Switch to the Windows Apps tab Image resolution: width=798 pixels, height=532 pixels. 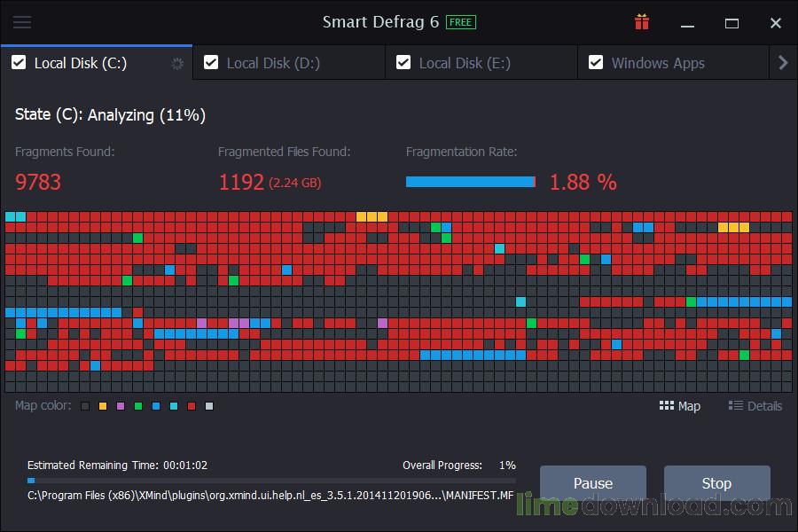658,62
